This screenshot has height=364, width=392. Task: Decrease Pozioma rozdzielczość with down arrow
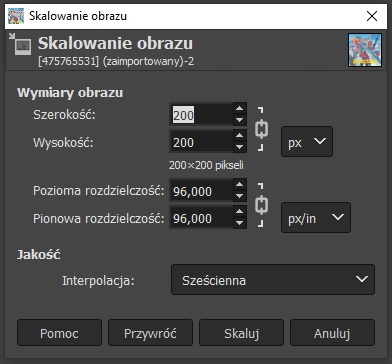pos(240,196)
